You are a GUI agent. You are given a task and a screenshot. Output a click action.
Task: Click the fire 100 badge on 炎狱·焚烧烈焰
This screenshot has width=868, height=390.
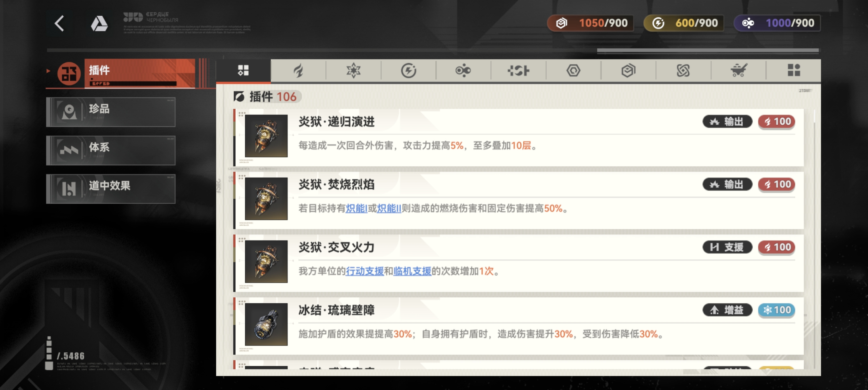tap(776, 184)
